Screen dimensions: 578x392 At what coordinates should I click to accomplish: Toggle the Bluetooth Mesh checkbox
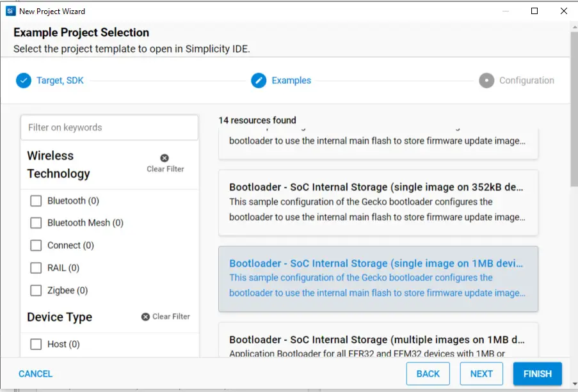click(x=36, y=223)
